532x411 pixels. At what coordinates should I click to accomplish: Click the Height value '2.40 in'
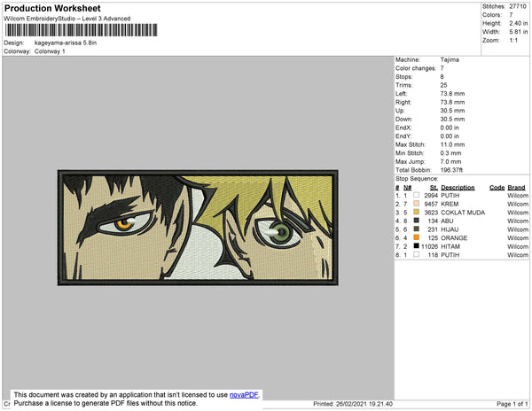pyautogui.click(x=518, y=23)
